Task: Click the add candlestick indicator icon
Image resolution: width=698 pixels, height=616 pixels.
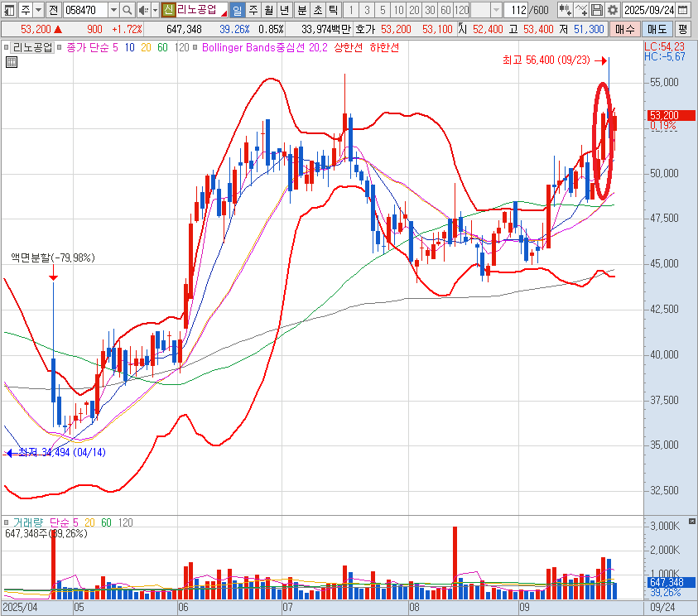Action: click(x=565, y=10)
